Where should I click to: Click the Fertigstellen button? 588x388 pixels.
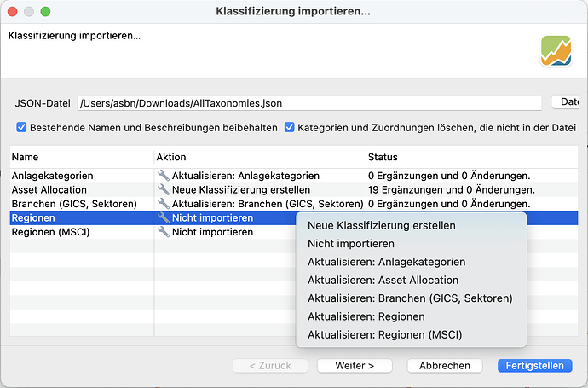(534, 366)
